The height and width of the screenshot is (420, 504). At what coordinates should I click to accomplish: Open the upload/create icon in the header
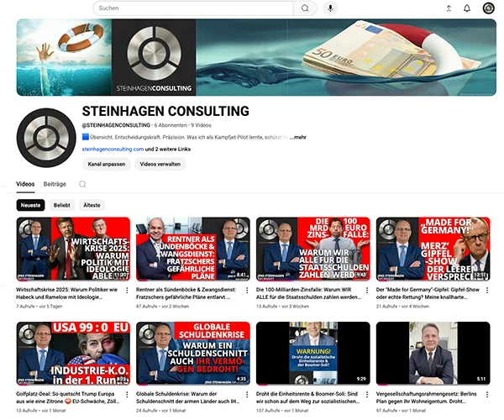(x=449, y=8)
